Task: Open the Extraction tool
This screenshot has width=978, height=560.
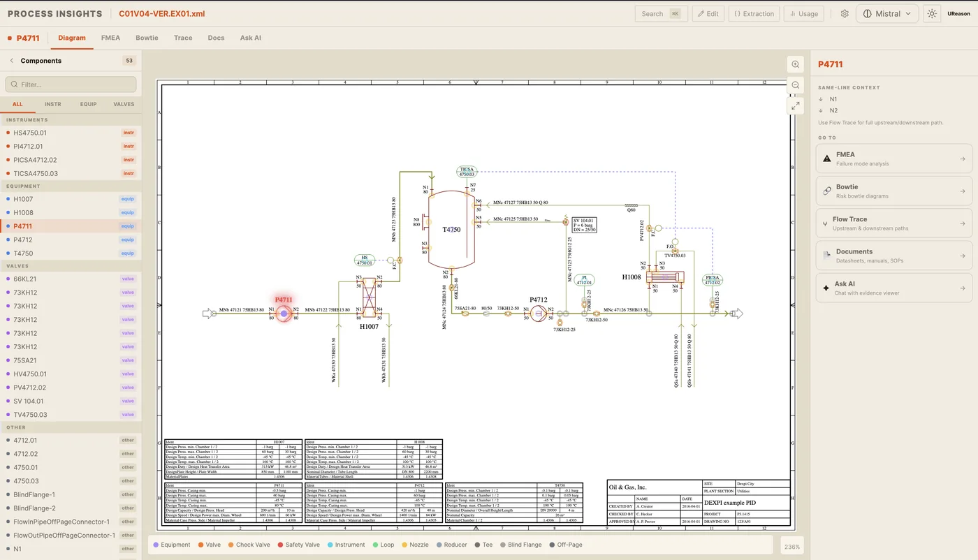Action: tap(754, 13)
